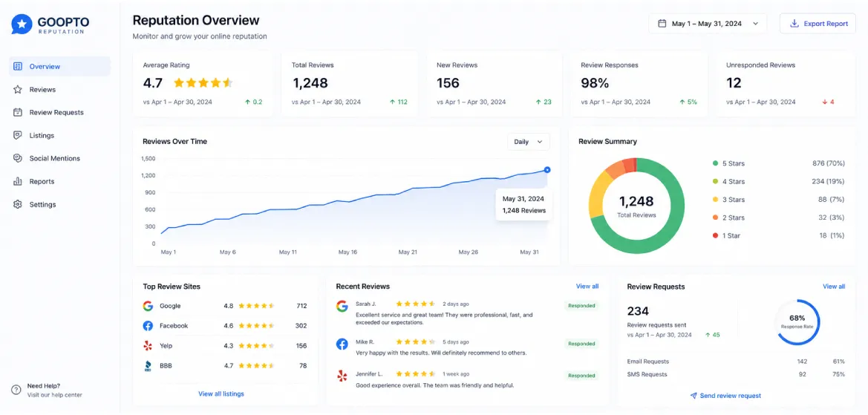Click View all in Review Requests panel
868x415 pixels.
(x=834, y=286)
